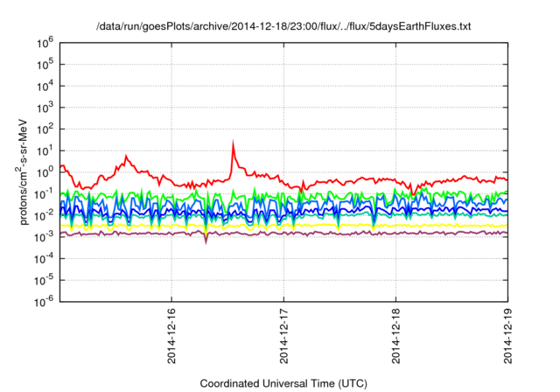The height and width of the screenshot is (392, 560).
Task: Click the 2014-12-16 date label
Action: point(171,337)
